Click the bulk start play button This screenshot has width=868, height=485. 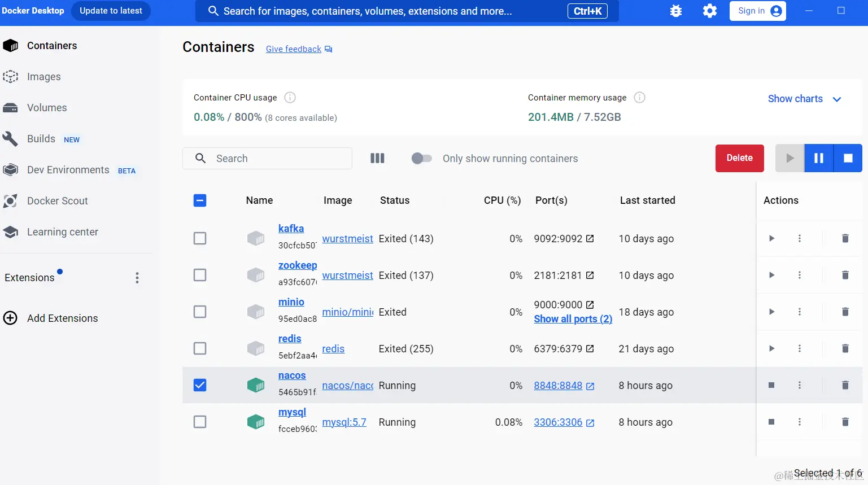click(x=790, y=158)
